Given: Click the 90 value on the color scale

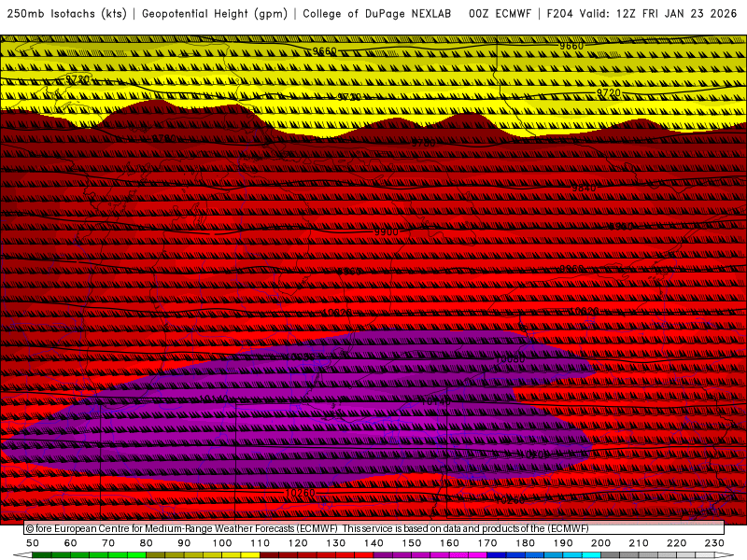Looking at the screenshot, I should (x=184, y=543).
